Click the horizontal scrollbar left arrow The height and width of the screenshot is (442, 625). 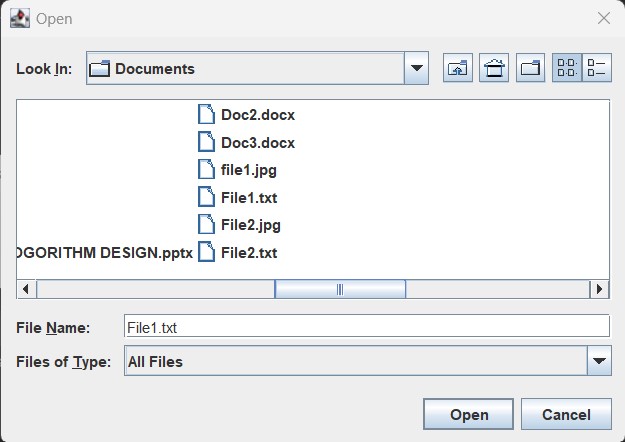[x=26, y=289]
